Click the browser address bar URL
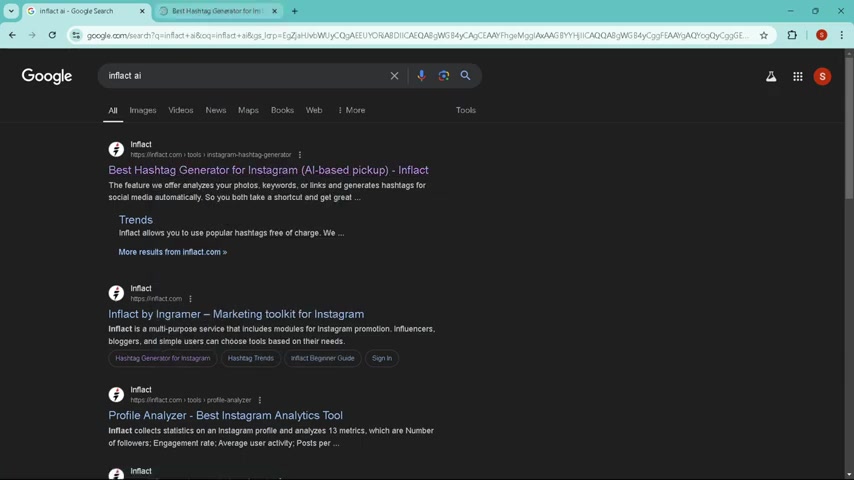Screen dimensions: 854x480 tap(418, 35)
